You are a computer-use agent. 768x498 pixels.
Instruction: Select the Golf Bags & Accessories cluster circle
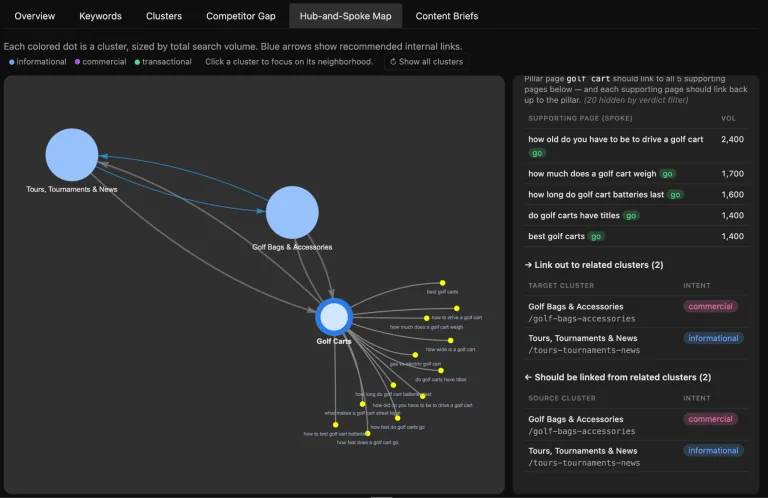point(292,212)
